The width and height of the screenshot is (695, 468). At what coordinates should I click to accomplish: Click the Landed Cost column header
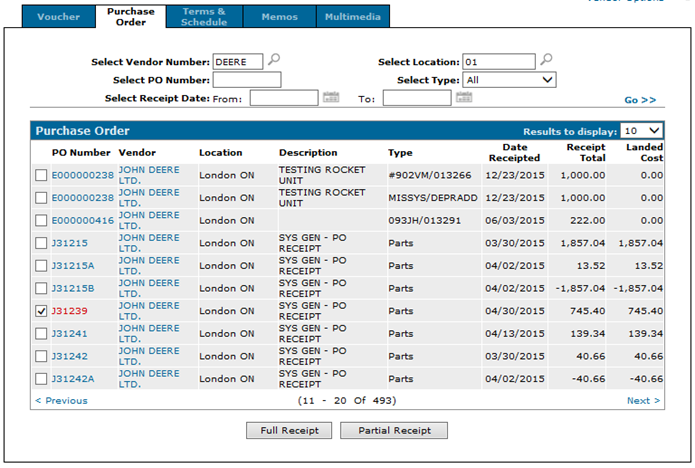point(644,152)
